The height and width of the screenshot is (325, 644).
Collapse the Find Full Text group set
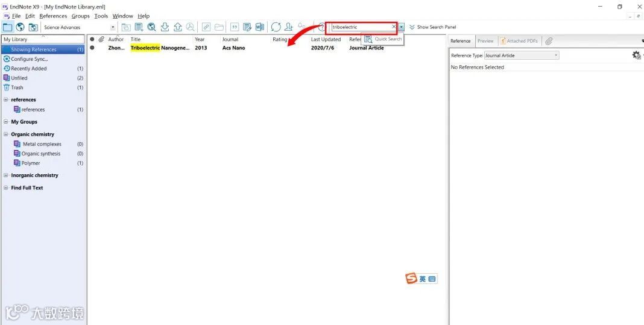tap(6, 188)
